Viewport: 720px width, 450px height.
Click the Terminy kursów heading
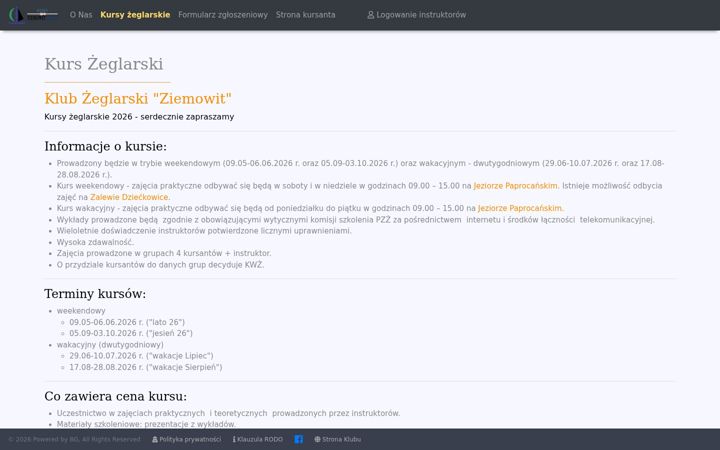click(x=95, y=293)
